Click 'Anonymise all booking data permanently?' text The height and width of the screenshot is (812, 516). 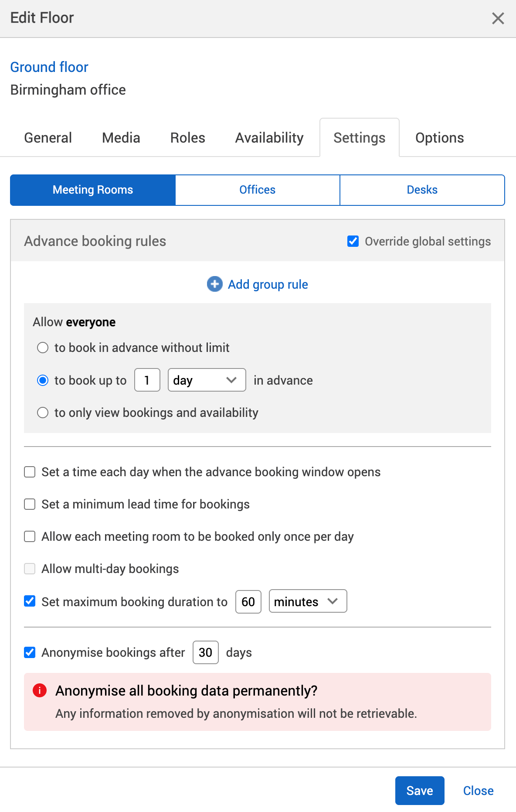tap(186, 691)
